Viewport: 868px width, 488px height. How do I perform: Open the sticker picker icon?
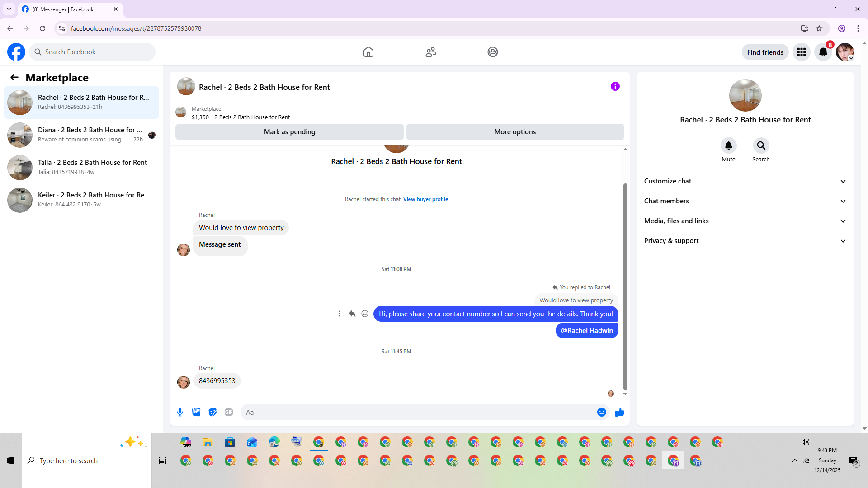click(x=212, y=412)
